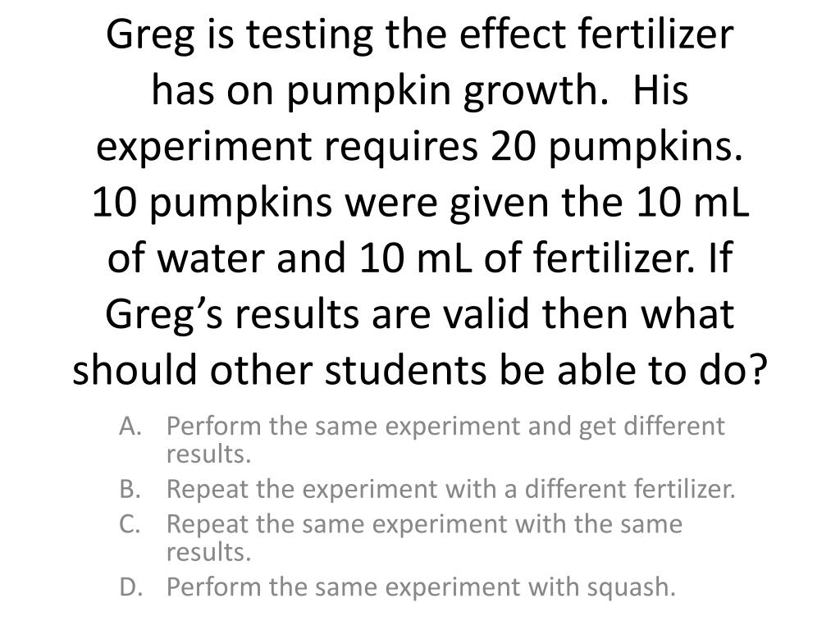Click "results." on option C's second line
This screenshot has height=630, width=840.
(x=209, y=552)
